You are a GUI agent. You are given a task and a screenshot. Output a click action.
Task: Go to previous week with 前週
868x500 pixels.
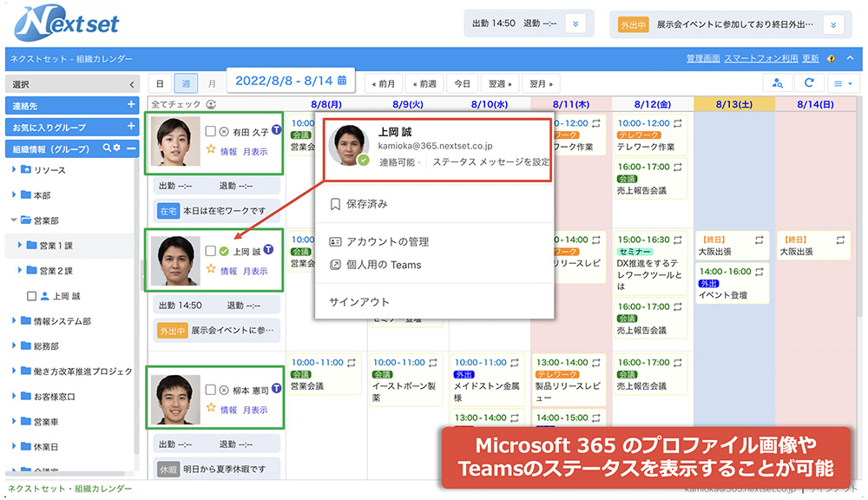424,83
